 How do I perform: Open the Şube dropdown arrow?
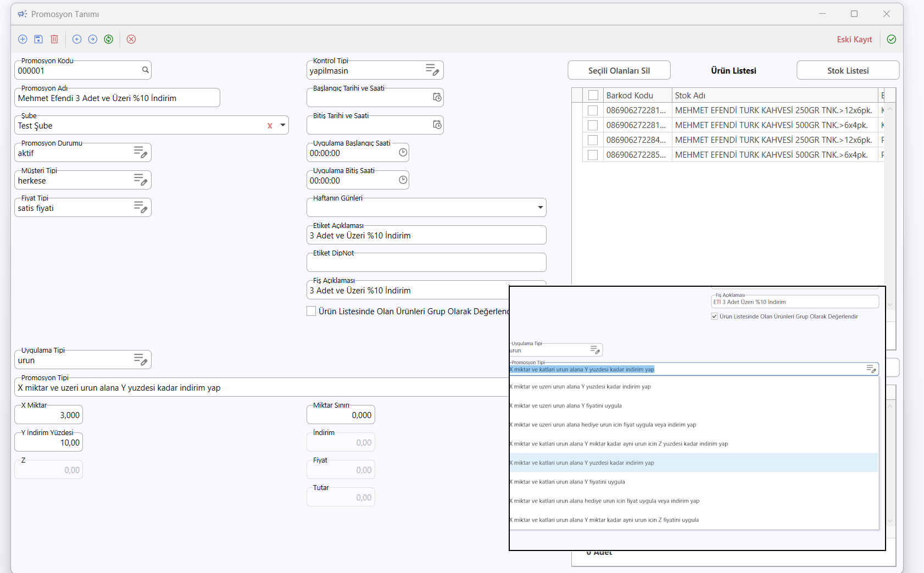point(282,125)
